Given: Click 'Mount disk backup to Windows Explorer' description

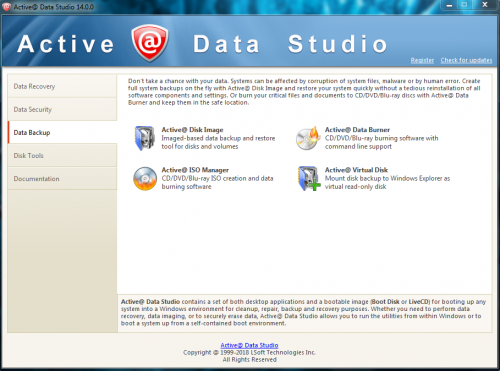Looking at the screenshot, I should tap(383, 178).
